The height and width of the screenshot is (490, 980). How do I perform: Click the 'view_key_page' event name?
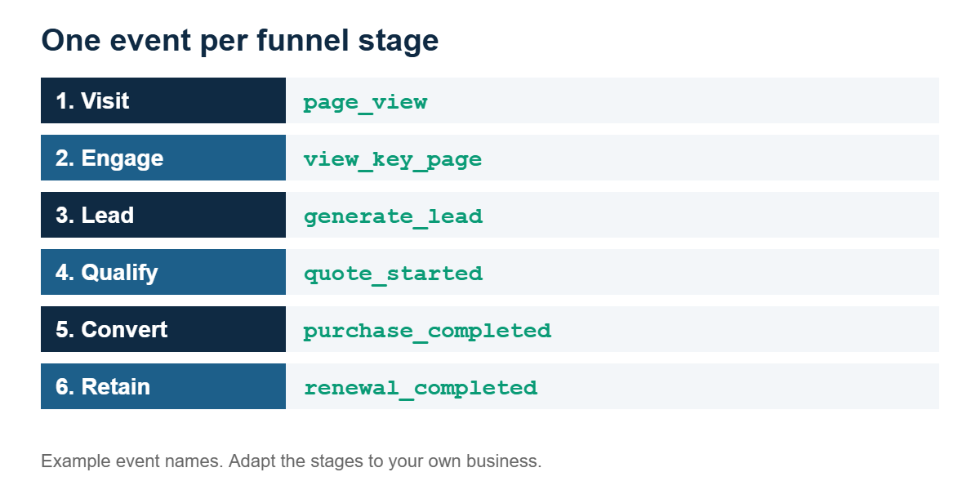[393, 159]
